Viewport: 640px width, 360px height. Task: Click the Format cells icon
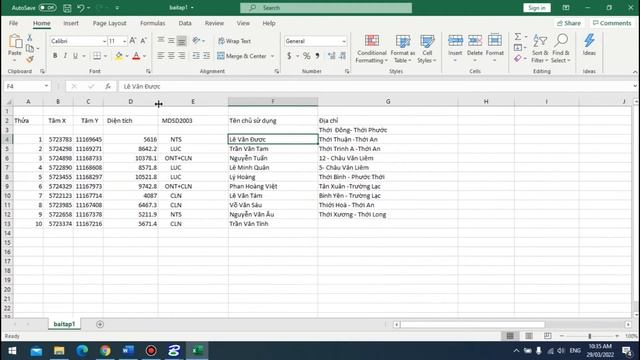pyautogui.click(x=495, y=41)
